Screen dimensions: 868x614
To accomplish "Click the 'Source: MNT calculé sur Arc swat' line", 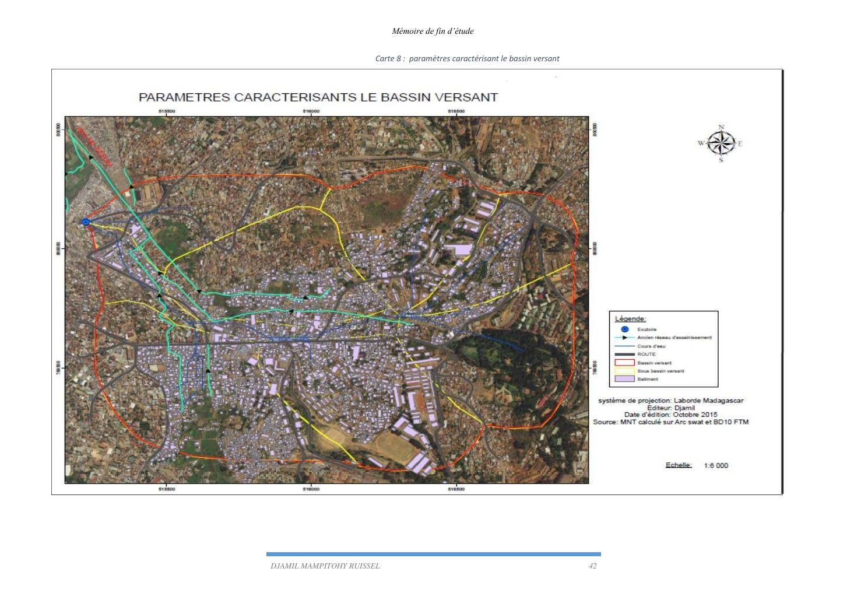I will 670,422.
